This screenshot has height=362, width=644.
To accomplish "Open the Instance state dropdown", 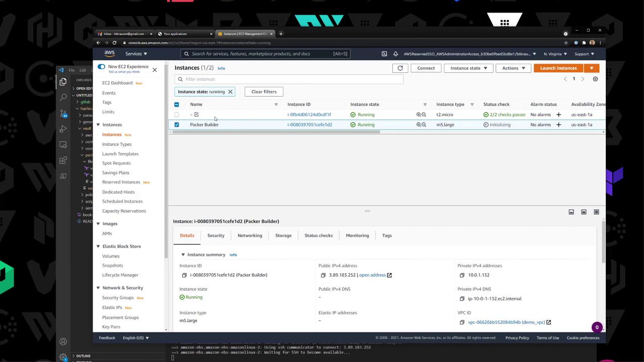I will coord(468,68).
